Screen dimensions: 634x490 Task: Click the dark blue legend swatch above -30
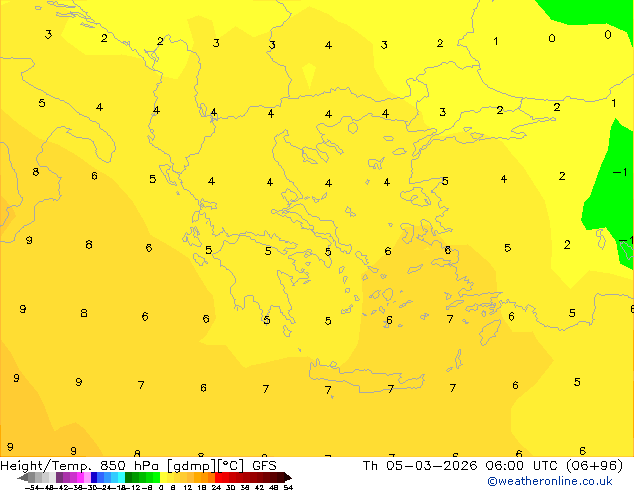tap(94, 477)
